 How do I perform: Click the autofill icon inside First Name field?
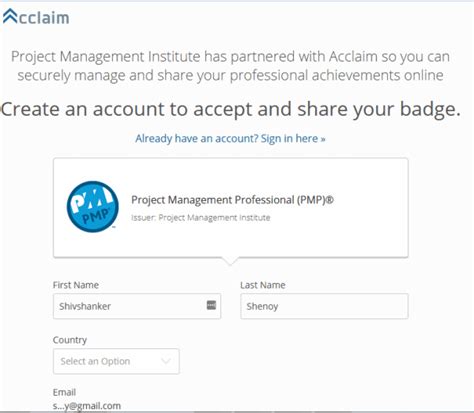tap(211, 305)
